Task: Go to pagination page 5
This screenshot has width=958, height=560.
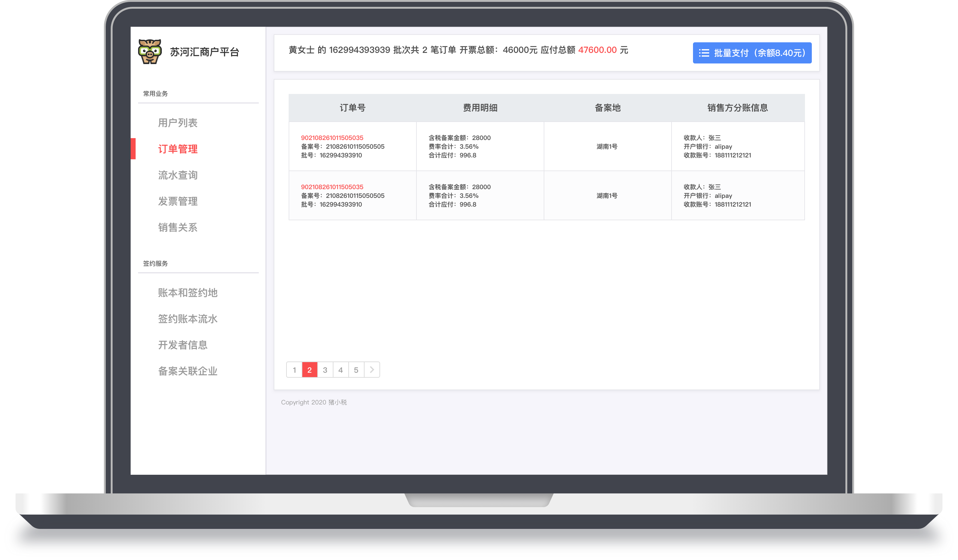Action: tap(356, 370)
